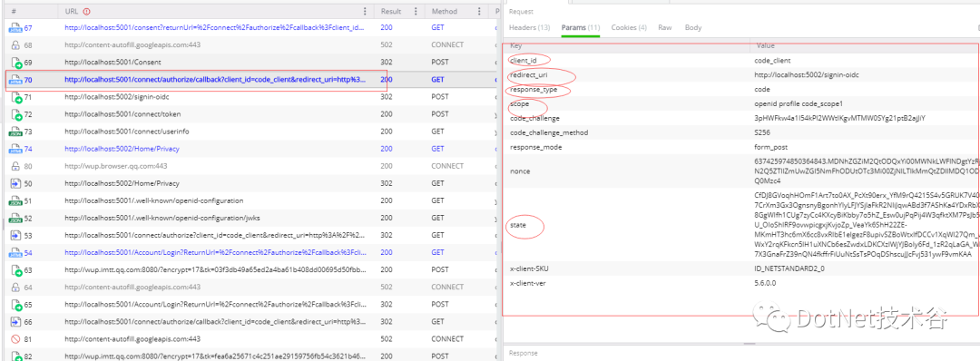Click the redirect icon of session 69

pyautogui.click(x=15, y=63)
